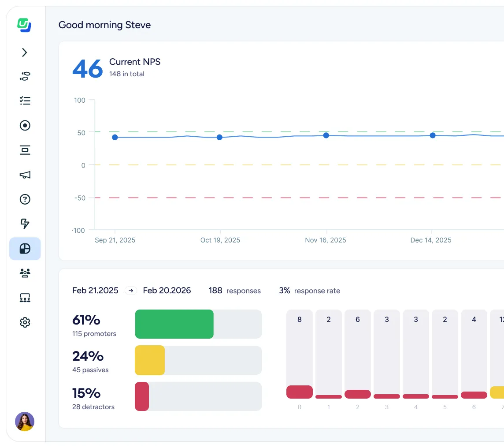This screenshot has width=504, height=448.
Task: Click the end date Feb 20.2026
Action: tap(167, 291)
